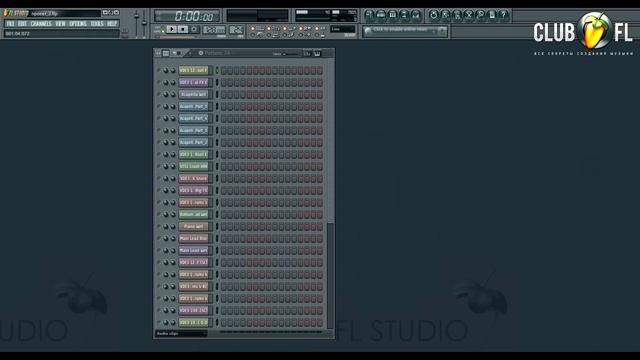Viewport: 640px width, 360px height.
Task: Click the tempo display
Action: pos(214,30)
